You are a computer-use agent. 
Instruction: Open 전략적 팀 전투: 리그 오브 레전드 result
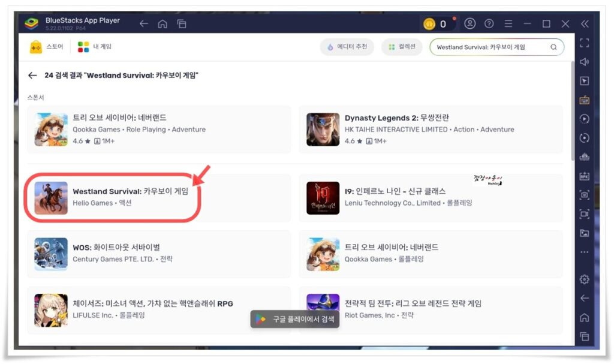tap(431, 310)
